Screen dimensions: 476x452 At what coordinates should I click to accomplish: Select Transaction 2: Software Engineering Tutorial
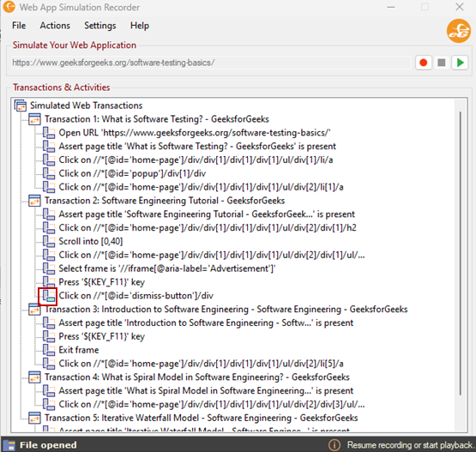pyautogui.click(x=165, y=201)
